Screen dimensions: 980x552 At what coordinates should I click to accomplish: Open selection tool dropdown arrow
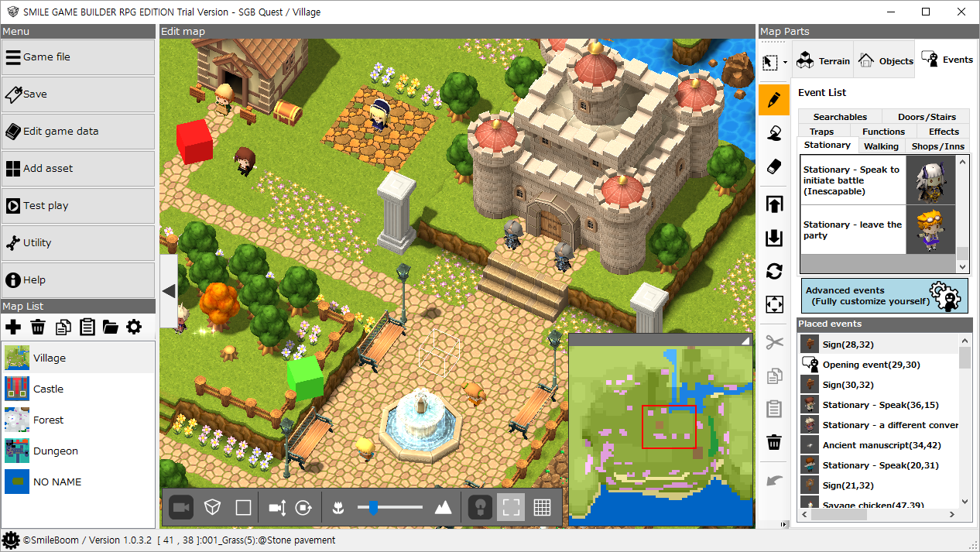(785, 62)
